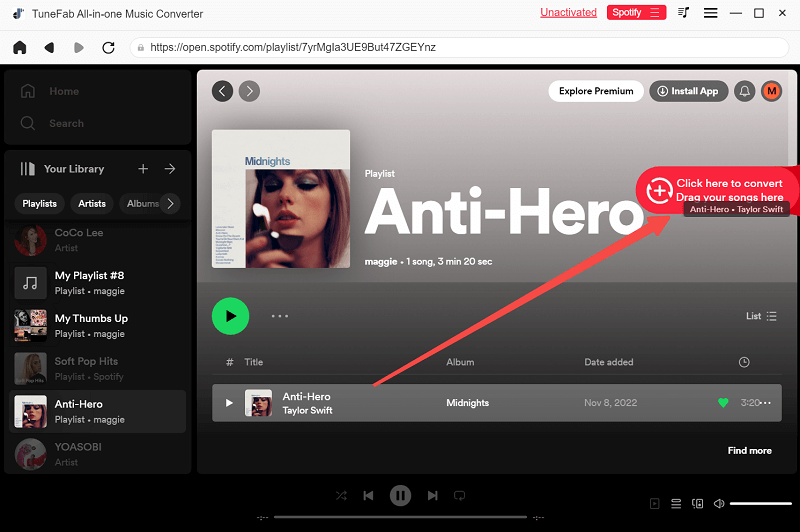The height and width of the screenshot is (532, 800).
Task: Open the notifications bell
Action: point(744,91)
